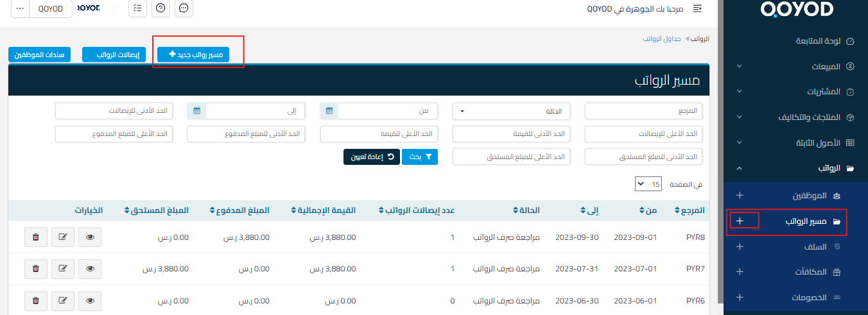Screen dimensions: 868x315
Task: View payroll run PYR6 with eye icon
Action: pyautogui.click(x=90, y=300)
